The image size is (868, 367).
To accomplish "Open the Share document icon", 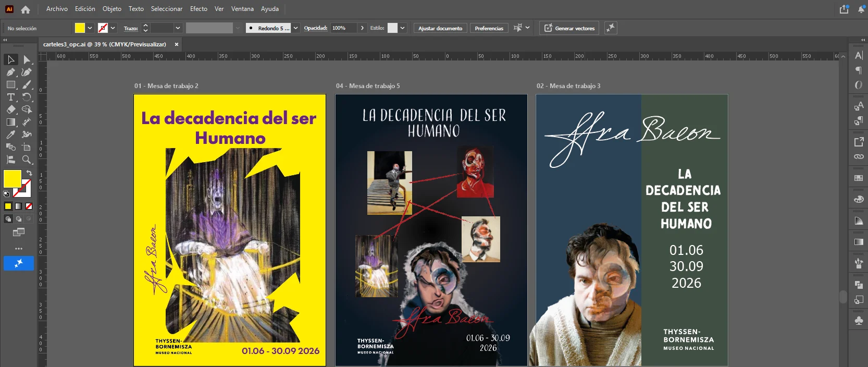I will click(x=844, y=9).
